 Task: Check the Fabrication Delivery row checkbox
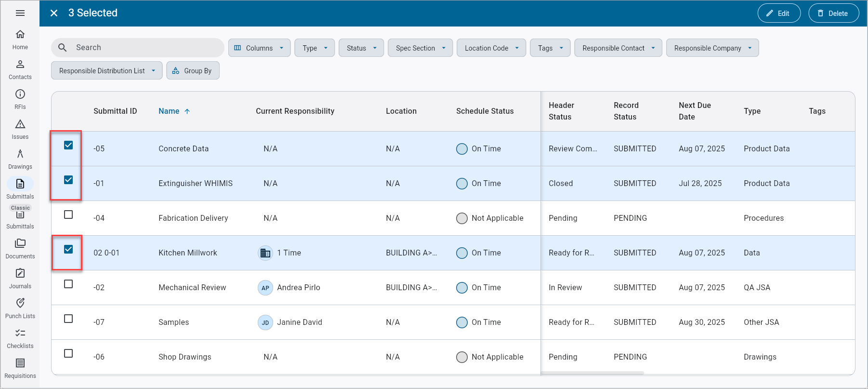(x=68, y=215)
